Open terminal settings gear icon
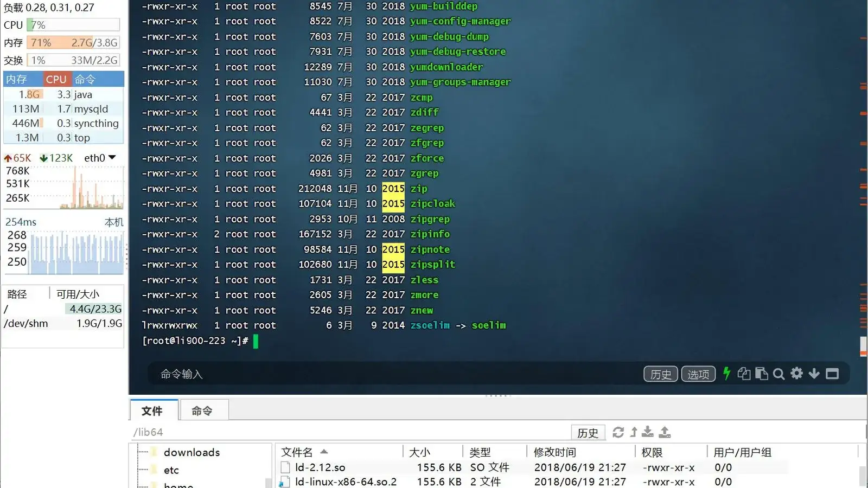This screenshot has height=488, width=868. click(796, 374)
